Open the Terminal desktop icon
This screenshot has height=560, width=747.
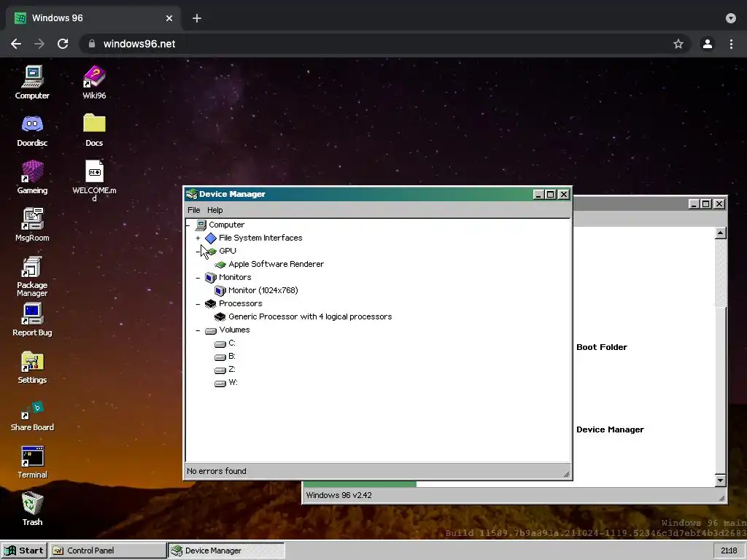click(32, 462)
